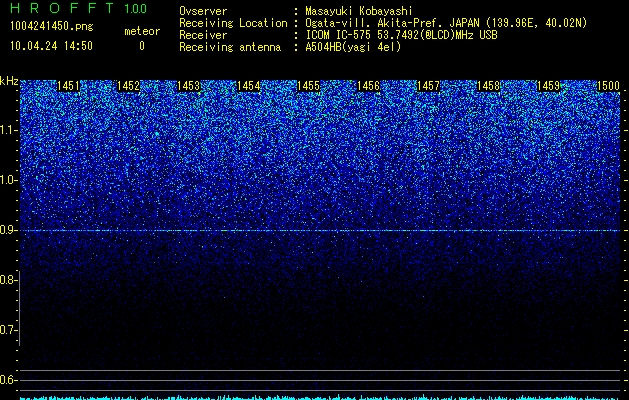
Task: Click the 1455 time marker
Action: click(x=308, y=86)
